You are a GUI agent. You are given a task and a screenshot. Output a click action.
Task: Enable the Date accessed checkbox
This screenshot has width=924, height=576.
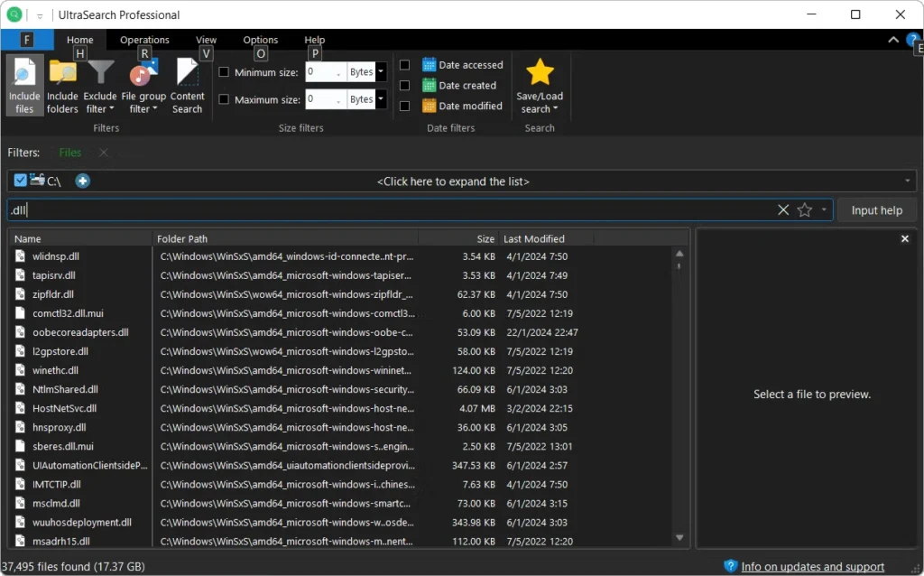point(405,65)
